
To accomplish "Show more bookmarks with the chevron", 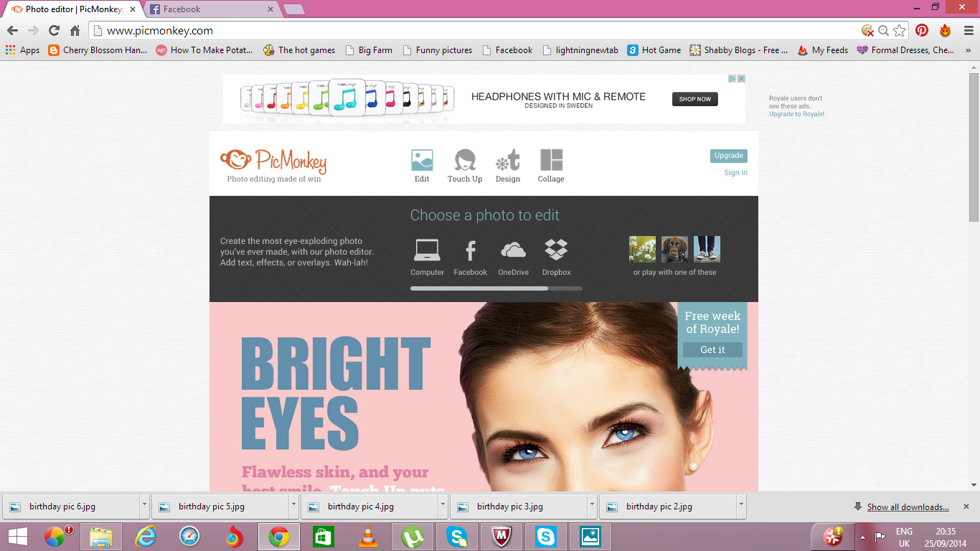I will click(x=968, y=50).
